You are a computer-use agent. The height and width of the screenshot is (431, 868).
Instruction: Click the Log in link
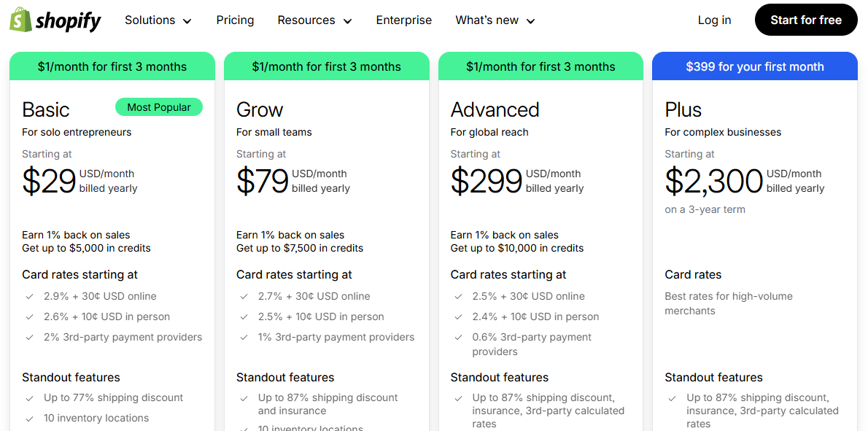(713, 20)
